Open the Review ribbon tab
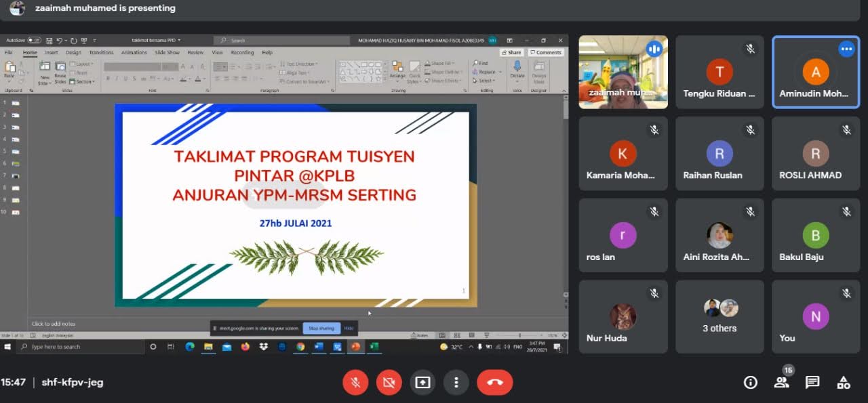The width and height of the screenshot is (868, 403). [x=195, y=53]
